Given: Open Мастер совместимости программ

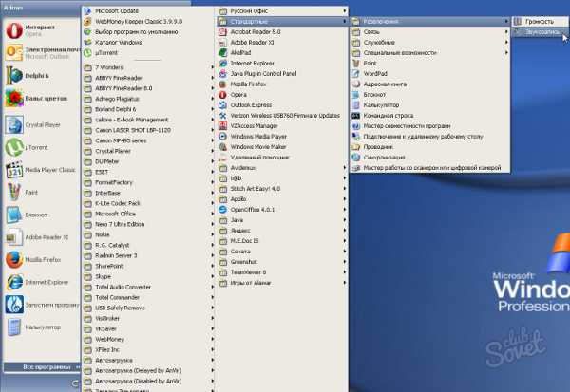Looking at the screenshot, I should [429, 126].
